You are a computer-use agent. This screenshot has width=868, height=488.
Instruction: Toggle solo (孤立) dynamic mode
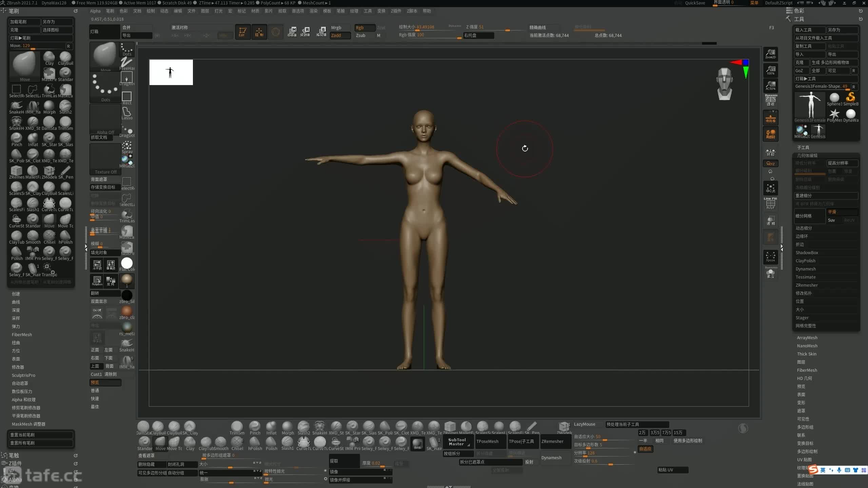(770, 273)
